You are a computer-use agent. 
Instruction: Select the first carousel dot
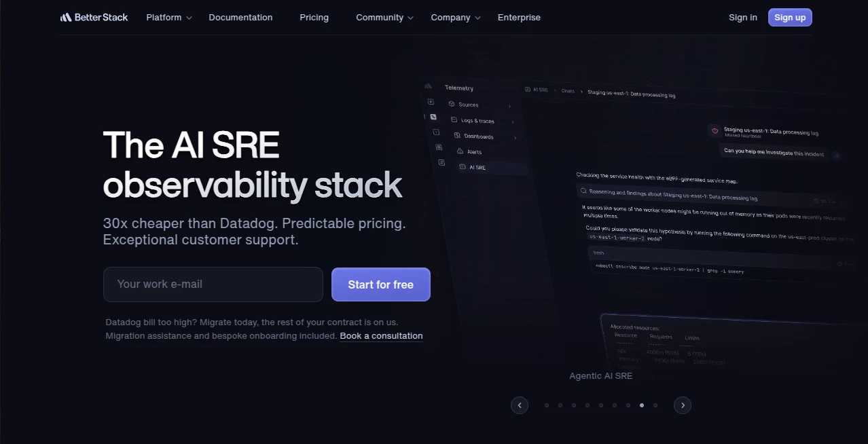coord(547,405)
